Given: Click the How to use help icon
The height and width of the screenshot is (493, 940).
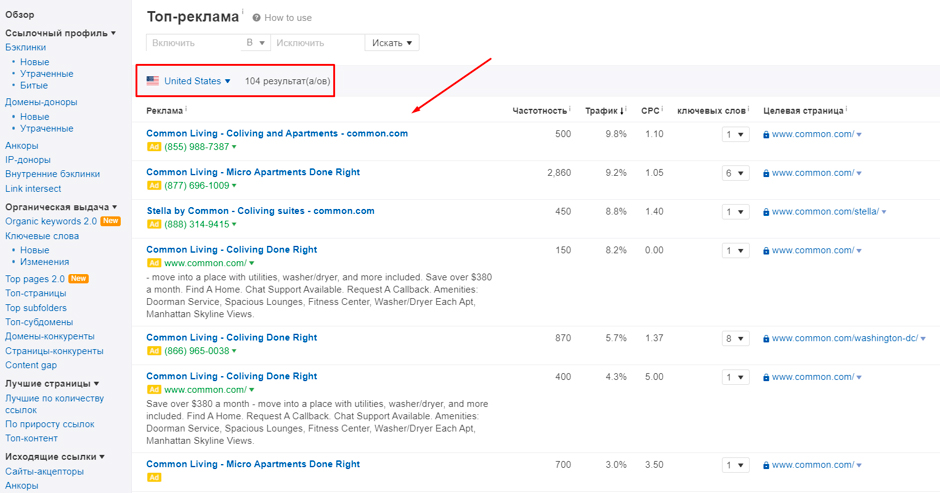Looking at the screenshot, I should point(257,18).
